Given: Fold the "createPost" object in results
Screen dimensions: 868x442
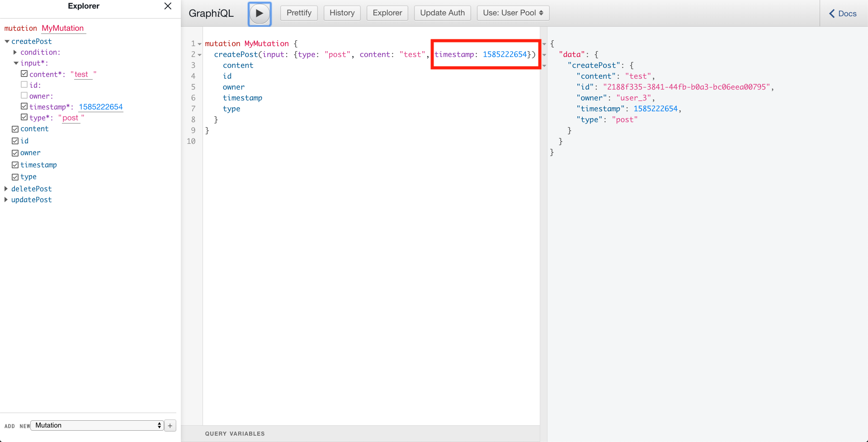Looking at the screenshot, I should pos(544,66).
